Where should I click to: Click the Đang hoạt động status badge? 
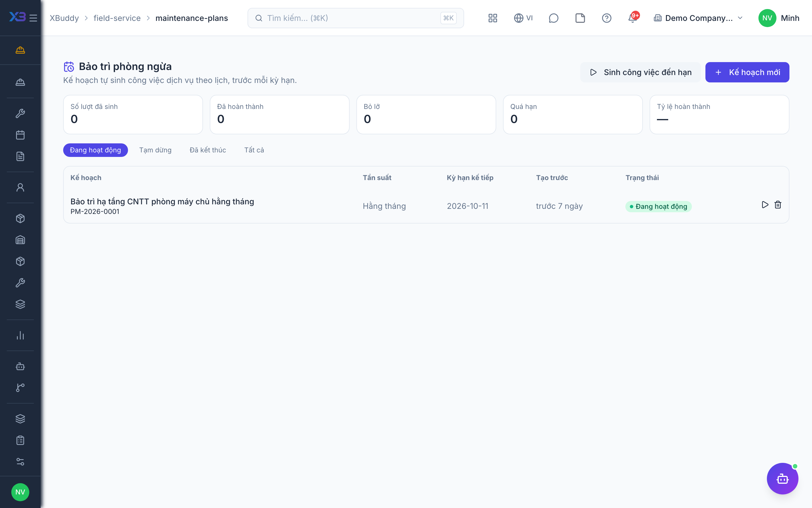pos(658,206)
